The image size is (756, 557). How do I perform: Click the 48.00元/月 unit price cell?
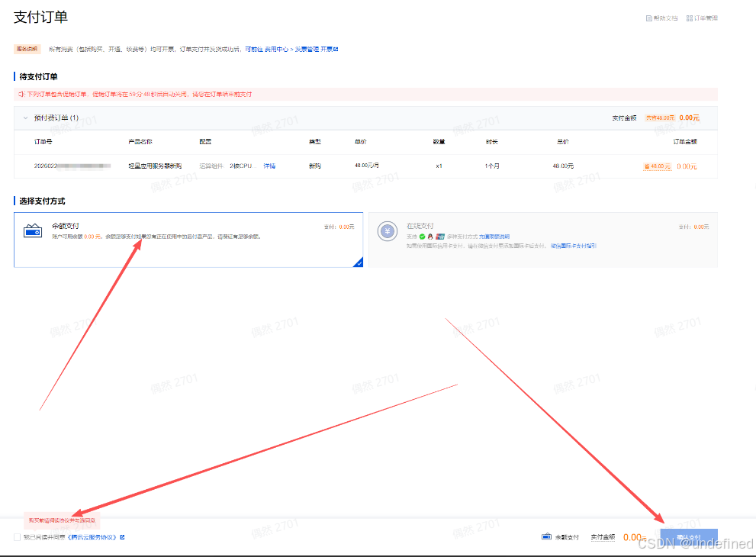(x=367, y=166)
